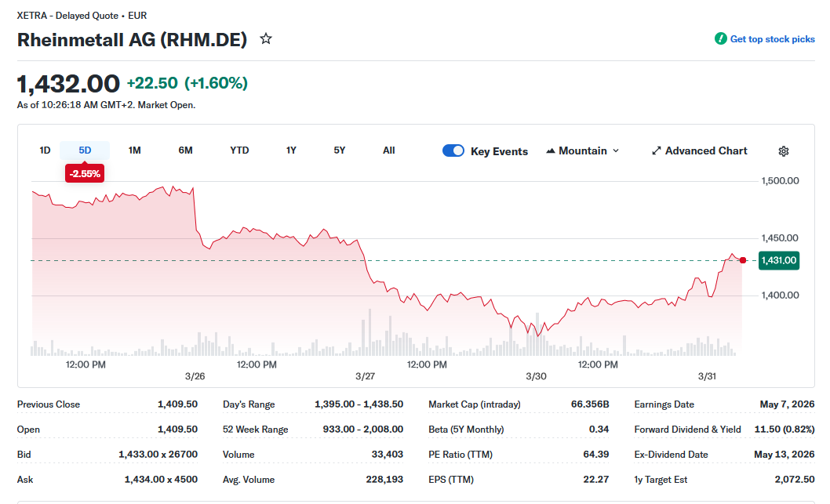The height and width of the screenshot is (504, 830).
Task: Click the red end-point marker on chart
Action: click(x=743, y=260)
